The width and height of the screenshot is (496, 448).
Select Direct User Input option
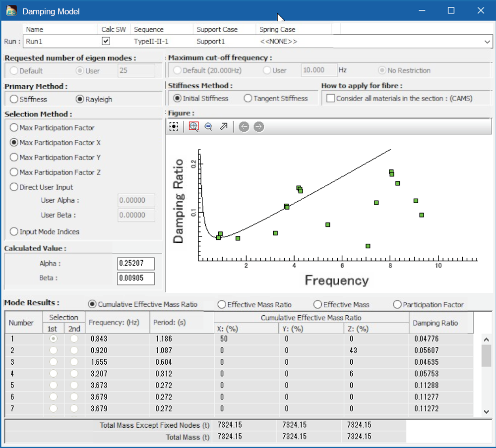coord(13,187)
